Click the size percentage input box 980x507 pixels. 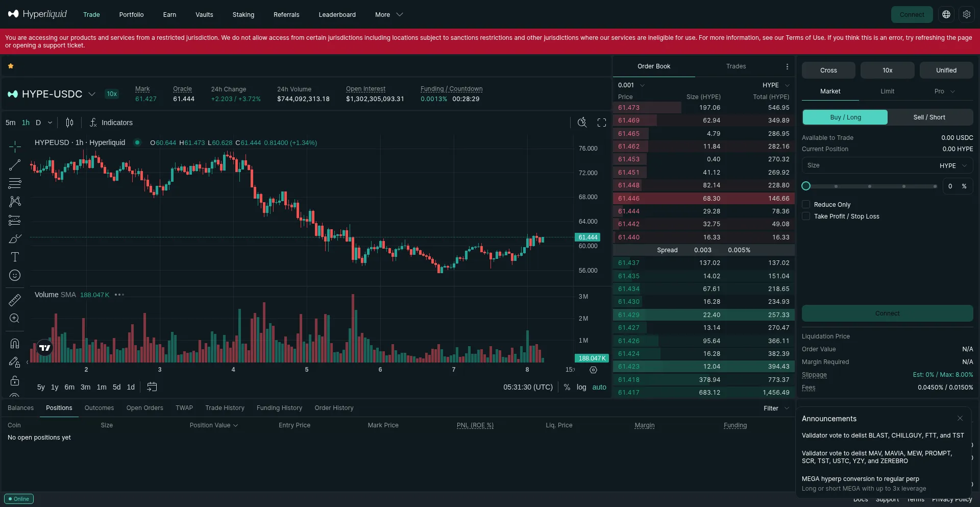(x=958, y=186)
